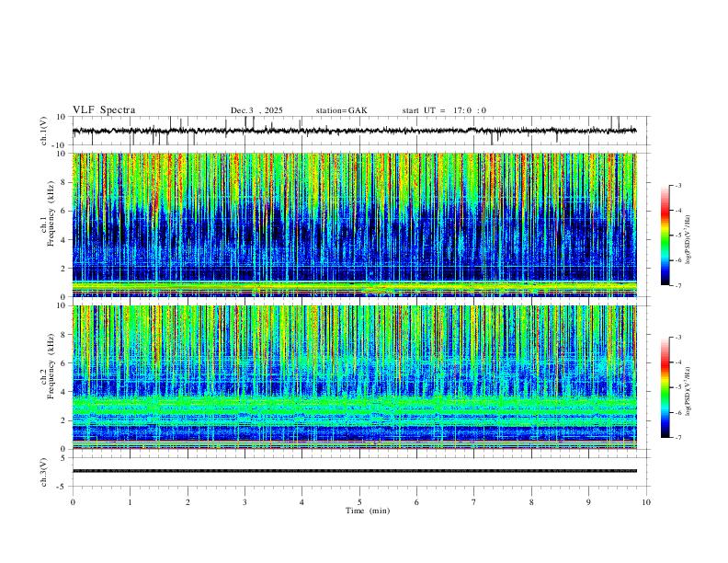
Task: Click time axis tick label "1"
Action: 131,502
